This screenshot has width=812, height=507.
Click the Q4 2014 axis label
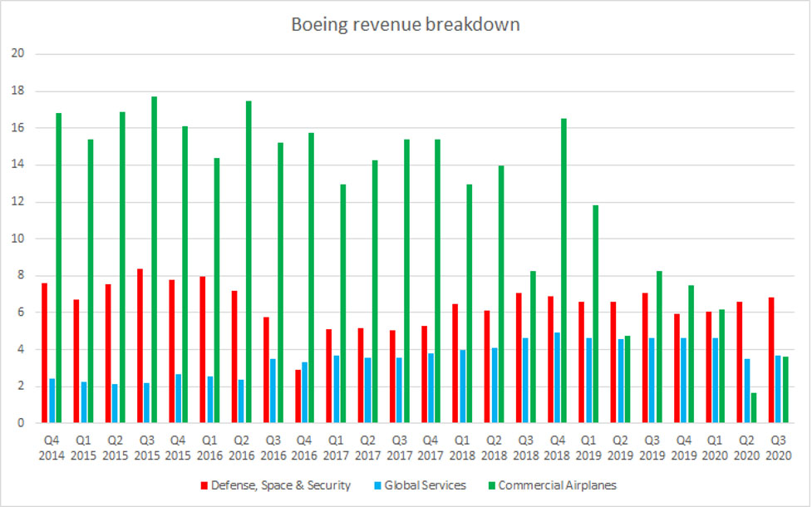pyautogui.click(x=52, y=448)
